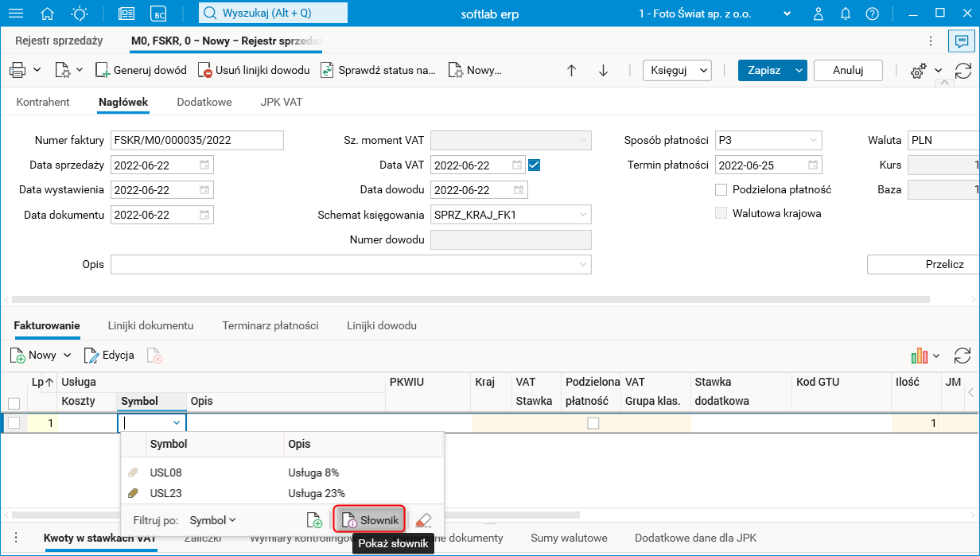
Task: Open the chat messages panel icon
Action: pos(962,41)
